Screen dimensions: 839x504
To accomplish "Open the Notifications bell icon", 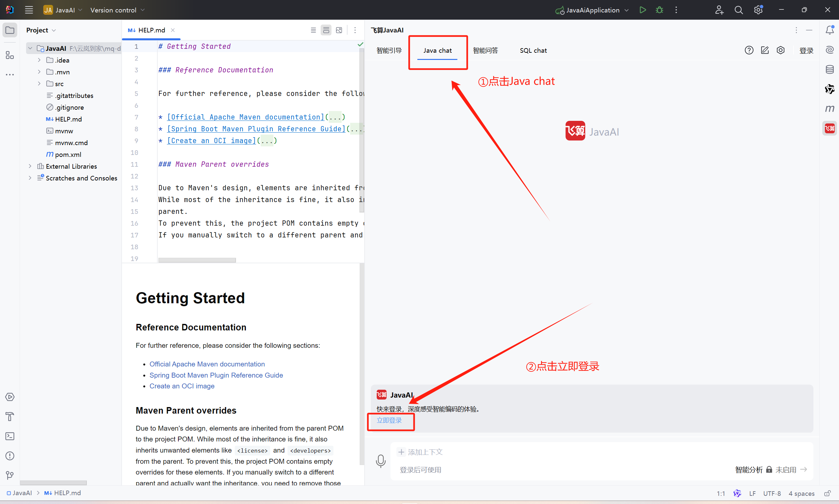I will coord(829,30).
